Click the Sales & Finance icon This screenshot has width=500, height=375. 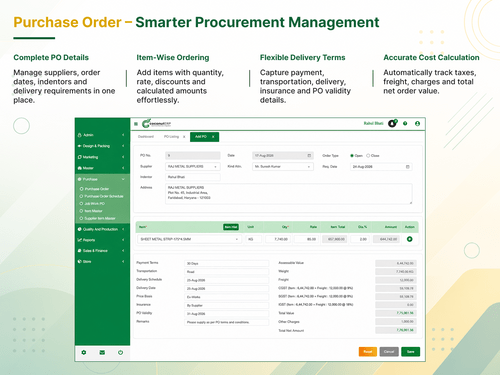(80, 251)
